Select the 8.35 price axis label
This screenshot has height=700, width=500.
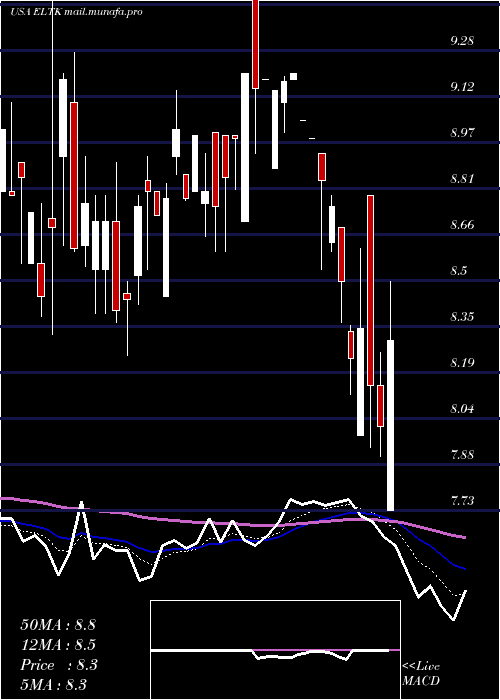[x=462, y=317]
